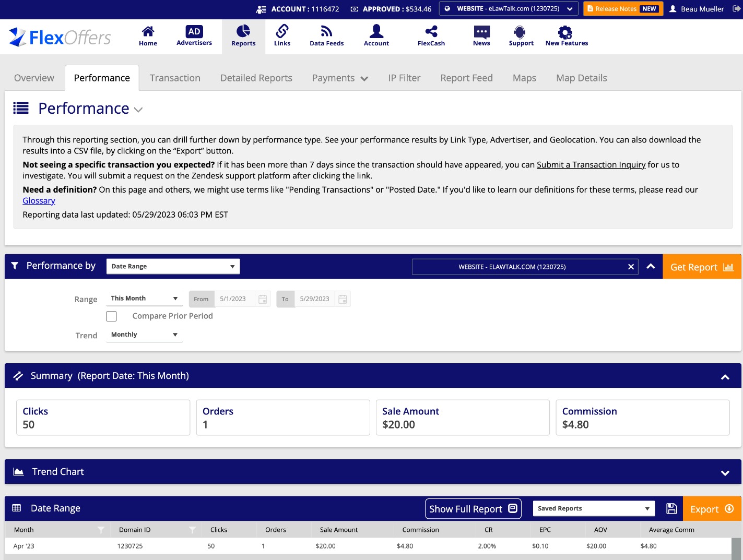Click the Export button
Screen dimensions: 743x560
pyautogui.click(x=712, y=509)
